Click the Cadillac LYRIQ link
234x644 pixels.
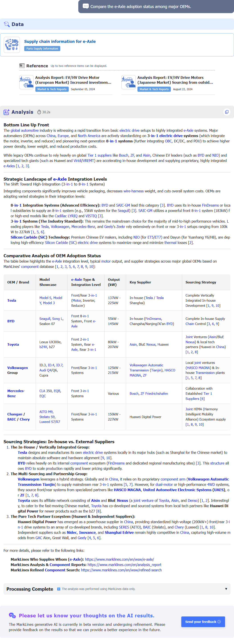point(66,216)
